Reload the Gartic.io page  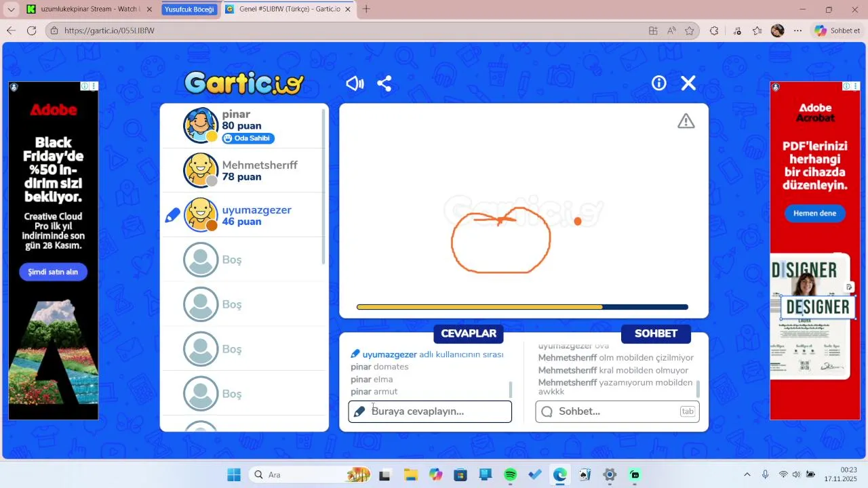31,30
